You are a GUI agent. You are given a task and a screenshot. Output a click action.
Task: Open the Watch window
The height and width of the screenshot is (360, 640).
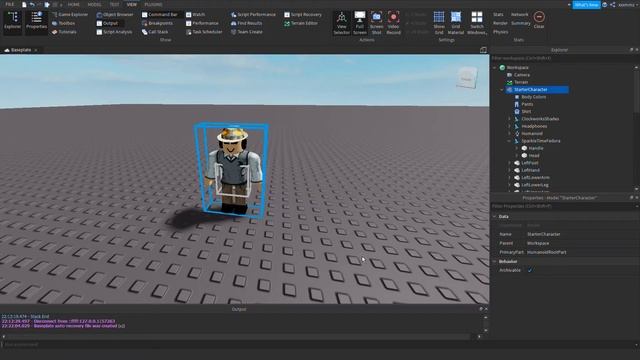point(196,14)
